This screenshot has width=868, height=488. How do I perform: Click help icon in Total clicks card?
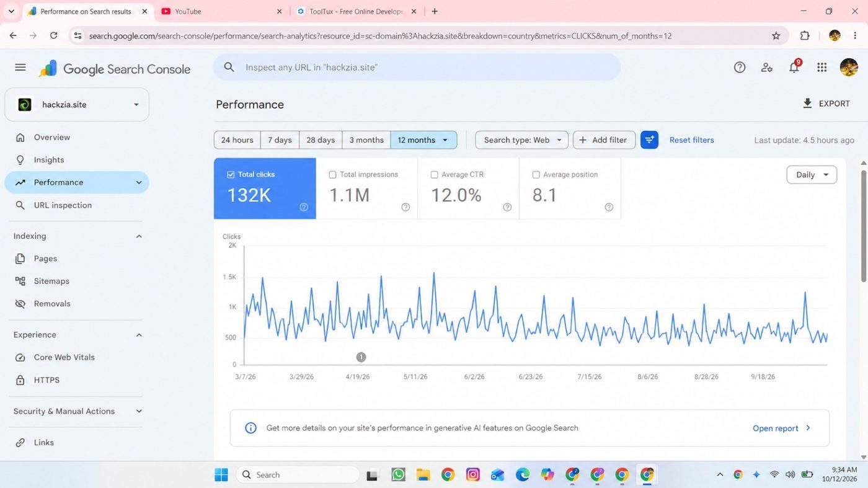click(x=304, y=207)
